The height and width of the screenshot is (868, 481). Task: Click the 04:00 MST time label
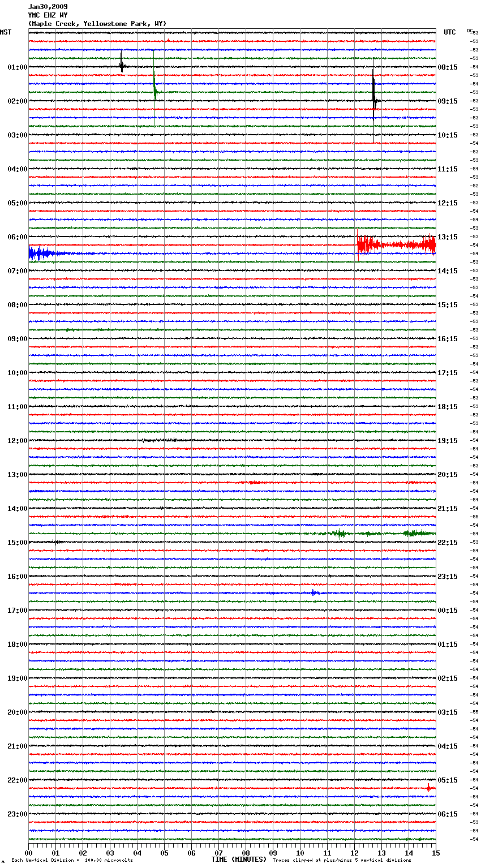(x=18, y=169)
